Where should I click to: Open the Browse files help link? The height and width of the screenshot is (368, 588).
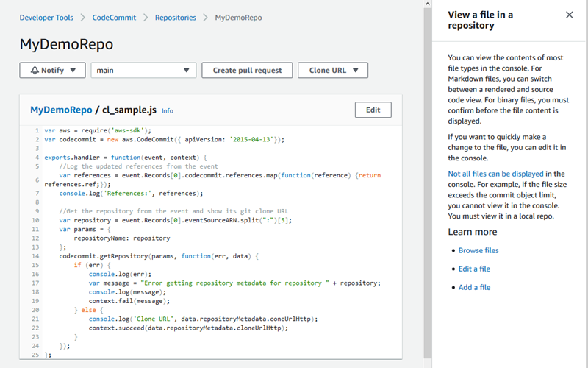[x=478, y=251]
